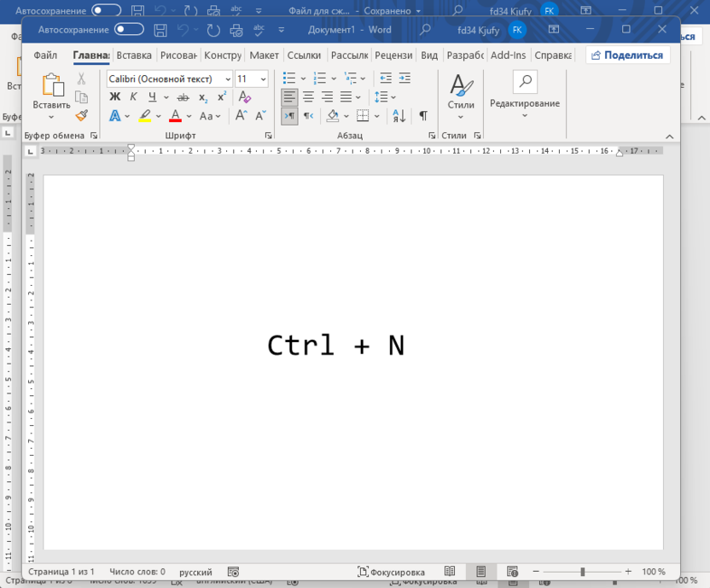Center-align the paragraph text

point(308,97)
